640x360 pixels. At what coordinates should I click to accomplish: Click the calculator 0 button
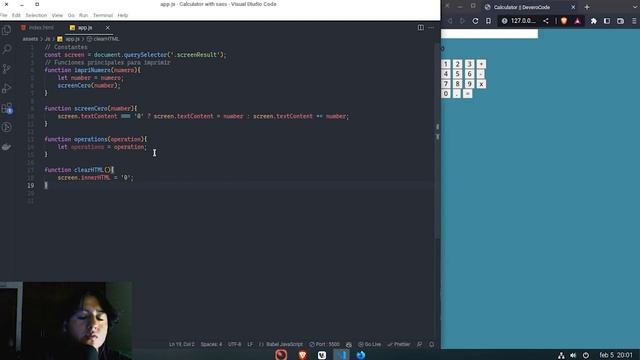pos(446,93)
